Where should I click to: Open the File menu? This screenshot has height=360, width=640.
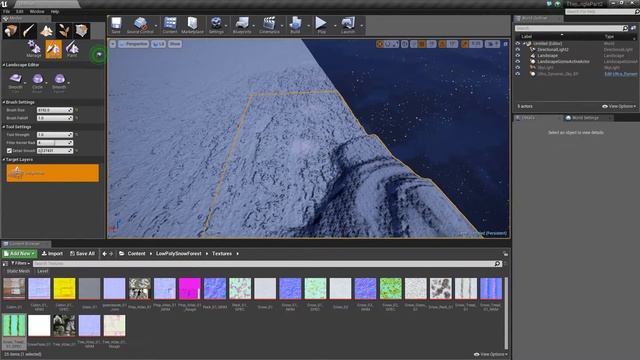coord(7,12)
